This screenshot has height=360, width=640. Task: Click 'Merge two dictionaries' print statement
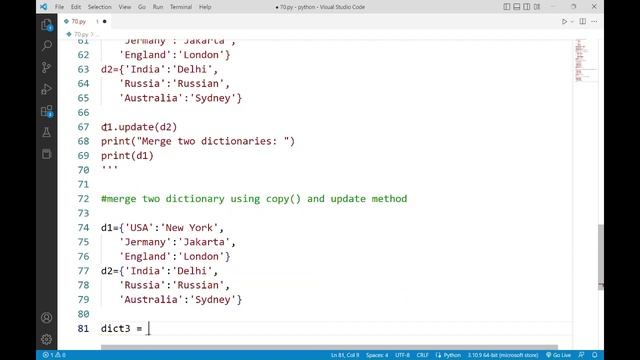198,141
